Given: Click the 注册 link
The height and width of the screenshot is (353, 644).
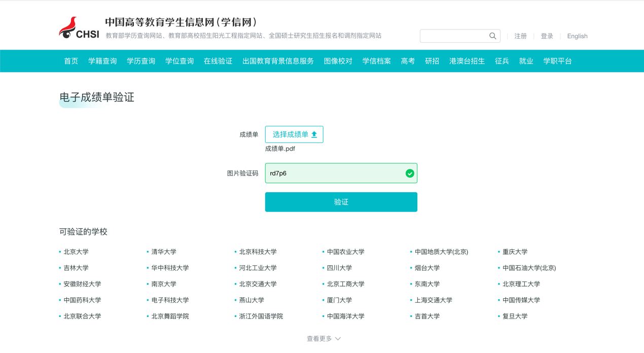Looking at the screenshot, I should (x=520, y=36).
